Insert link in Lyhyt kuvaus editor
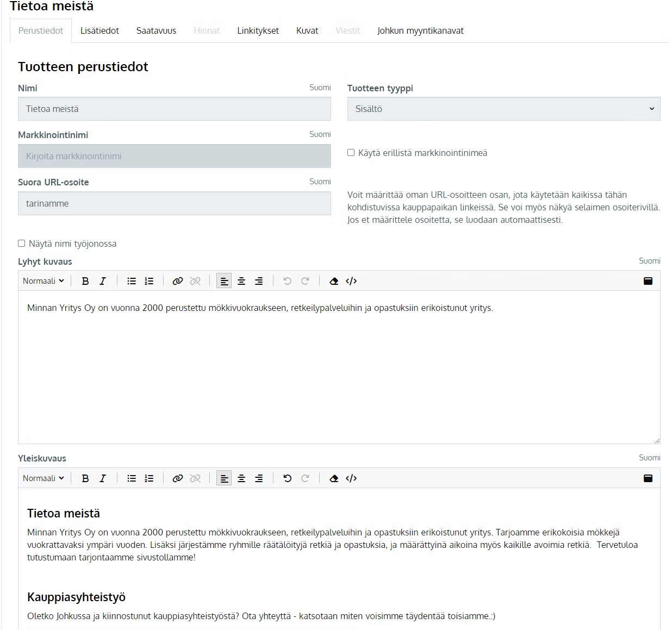 (177, 281)
